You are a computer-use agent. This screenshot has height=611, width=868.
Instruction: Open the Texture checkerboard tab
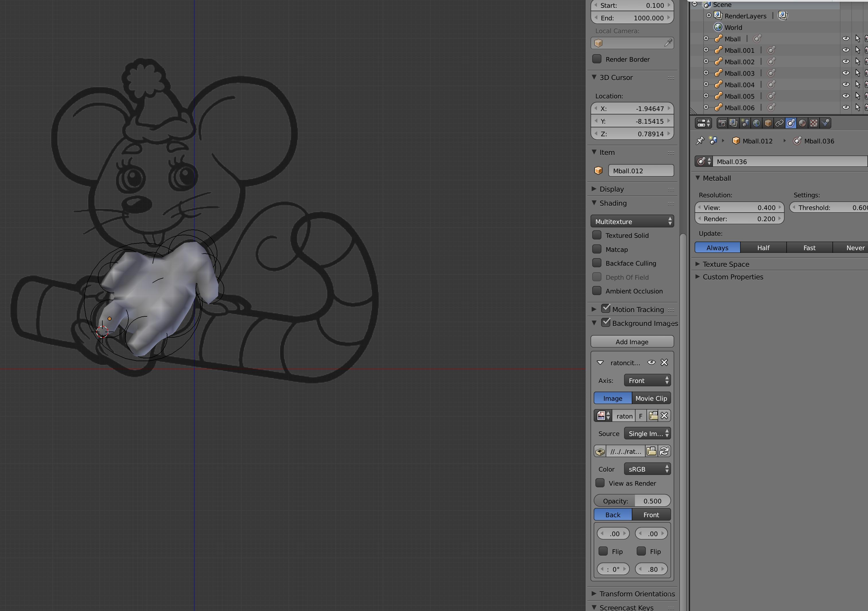point(814,123)
